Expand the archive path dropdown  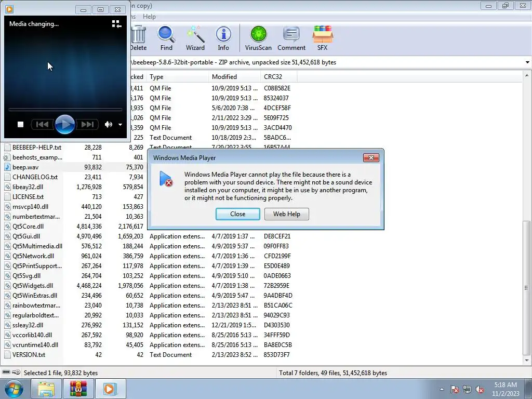click(x=527, y=62)
